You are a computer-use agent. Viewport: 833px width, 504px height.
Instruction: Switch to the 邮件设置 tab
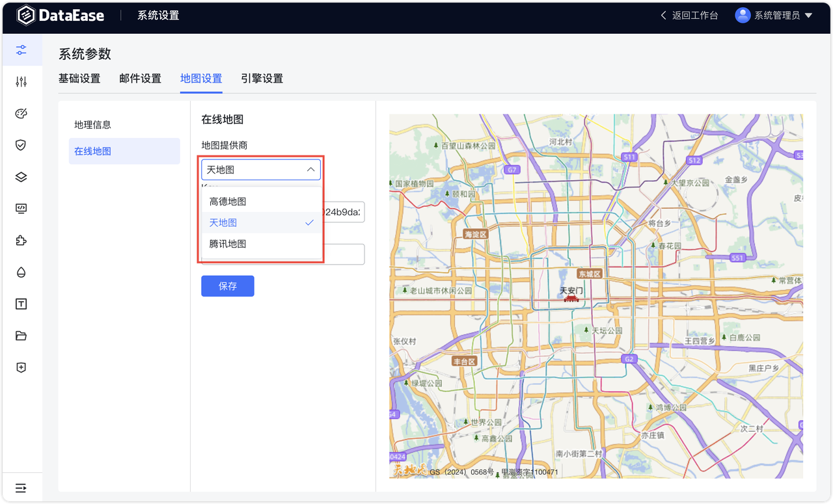pyautogui.click(x=140, y=79)
